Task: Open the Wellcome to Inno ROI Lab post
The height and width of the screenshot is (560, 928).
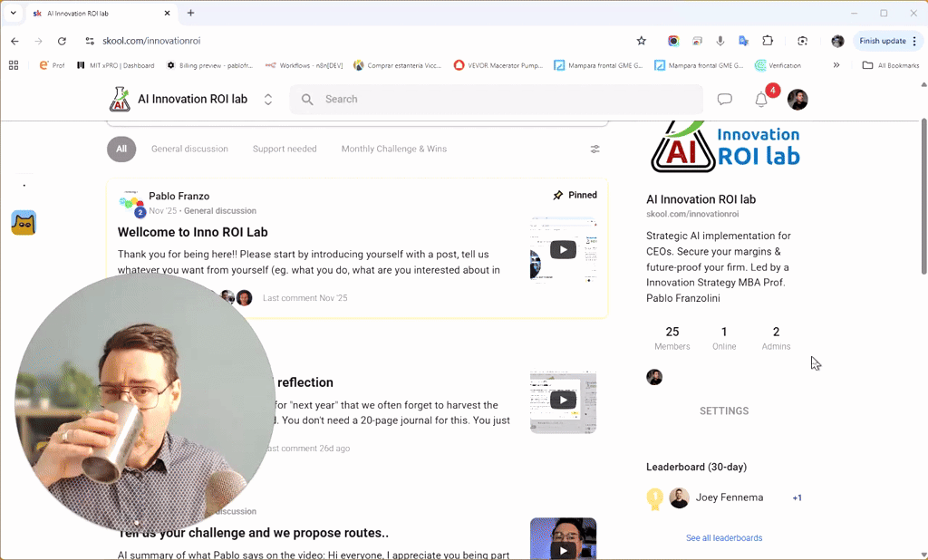Action: (193, 232)
